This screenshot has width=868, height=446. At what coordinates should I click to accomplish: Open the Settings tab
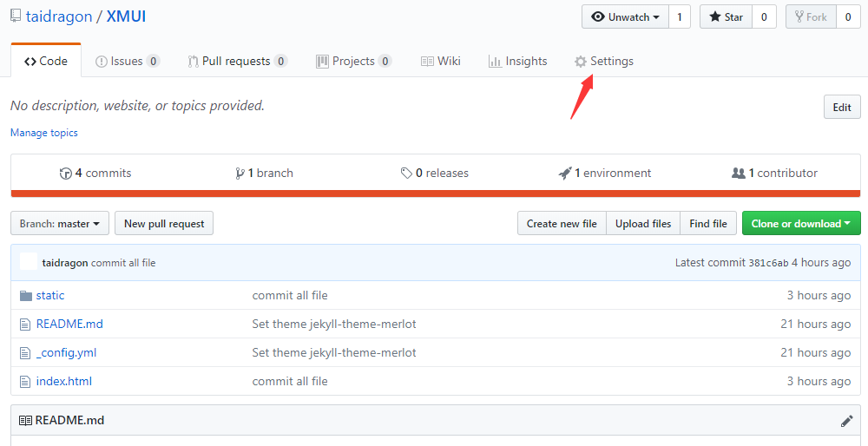click(604, 61)
